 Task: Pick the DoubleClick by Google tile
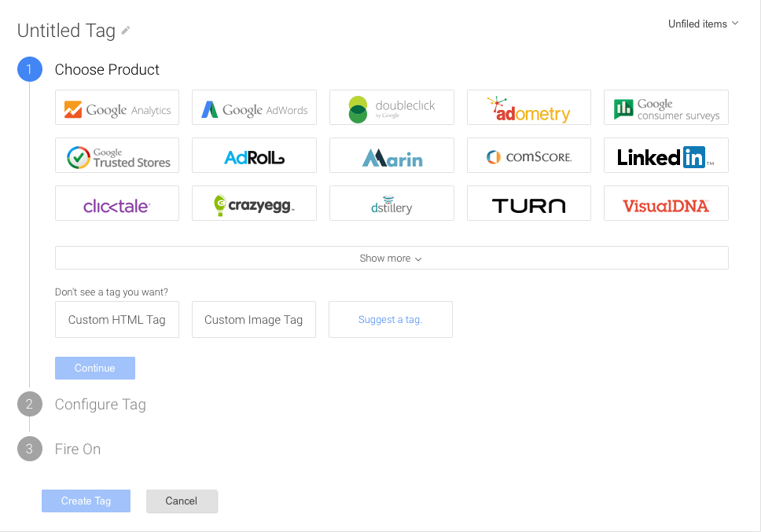(392, 107)
